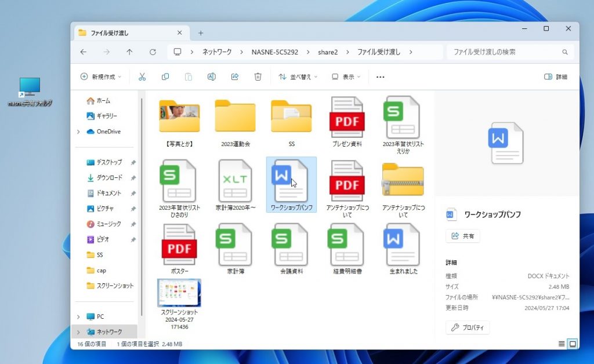Open デスクトップ quick access item

[x=104, y=162]
